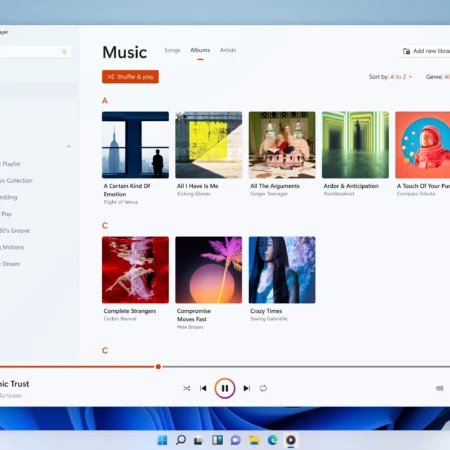Open Widgets from the taskbar

click(217, 440)
